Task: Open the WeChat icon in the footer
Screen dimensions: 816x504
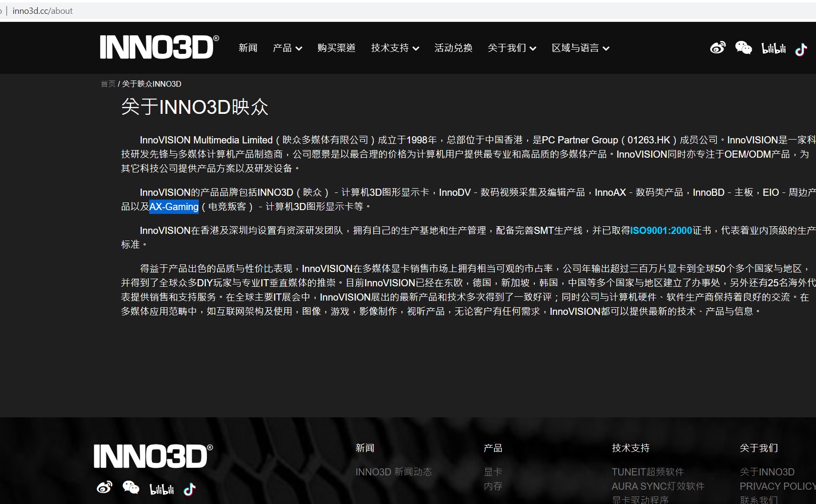Action: coord(131,487)
